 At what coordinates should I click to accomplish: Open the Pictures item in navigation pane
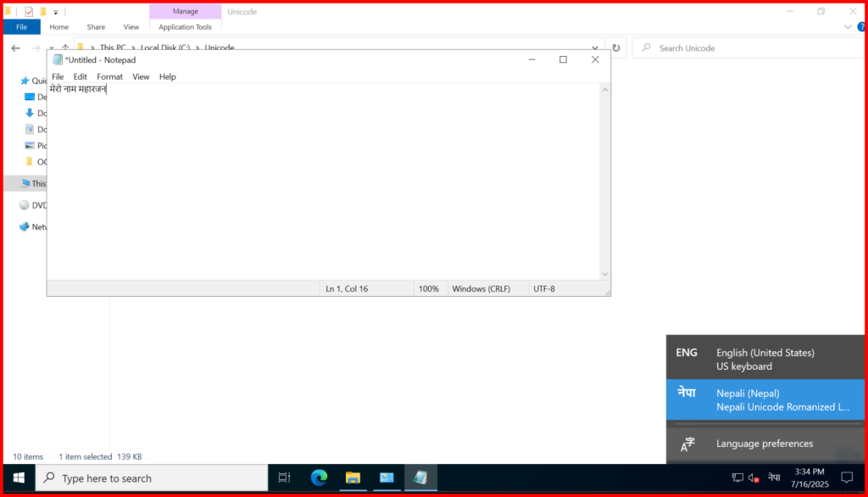tap(36, 146)
